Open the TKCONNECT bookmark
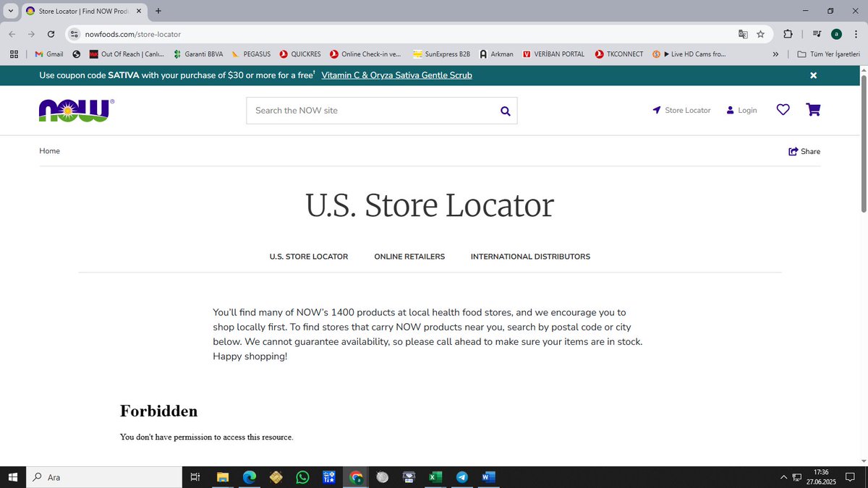 (x=619, y=54)
